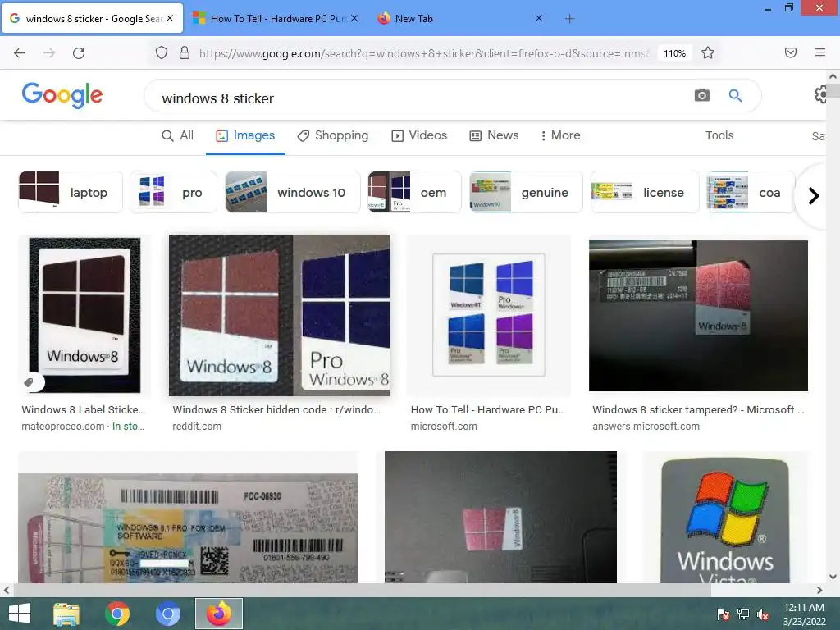
Task: Open the Shopping search tab
Action: pos(333,135)
